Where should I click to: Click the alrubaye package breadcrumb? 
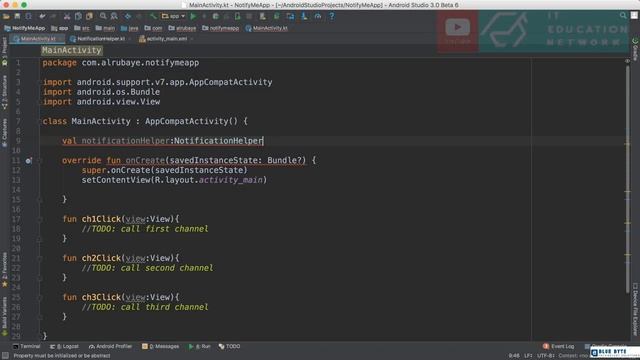pyautogui.click(x=182, y=28)
